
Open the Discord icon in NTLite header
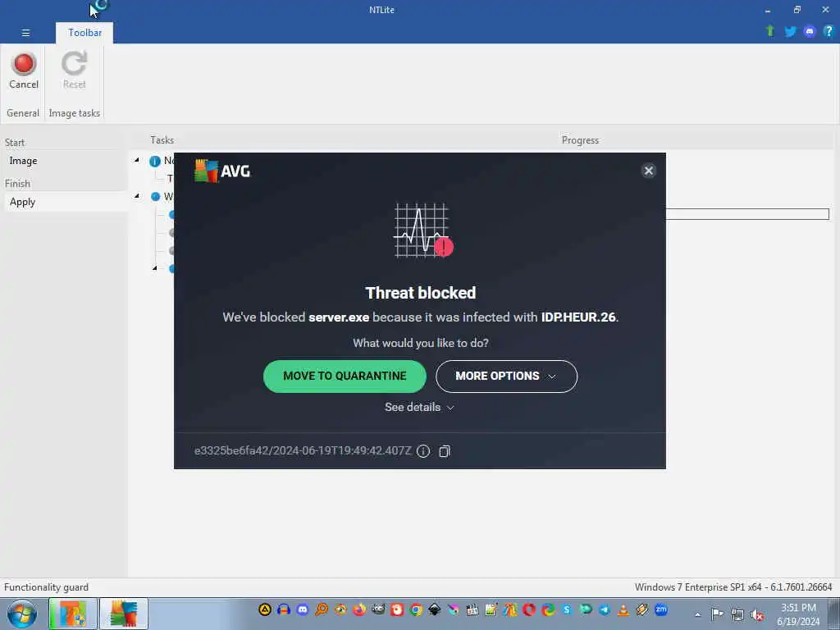click(810, 32)
